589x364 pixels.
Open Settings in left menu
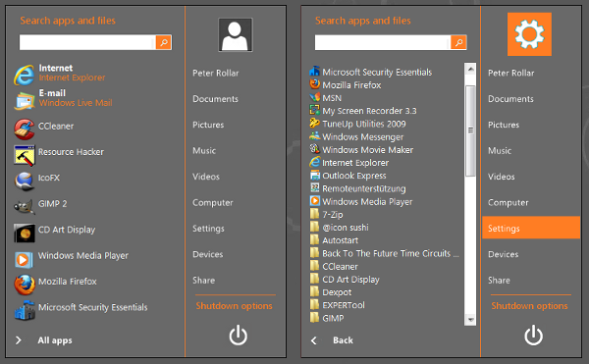click(x=208, y=229)
